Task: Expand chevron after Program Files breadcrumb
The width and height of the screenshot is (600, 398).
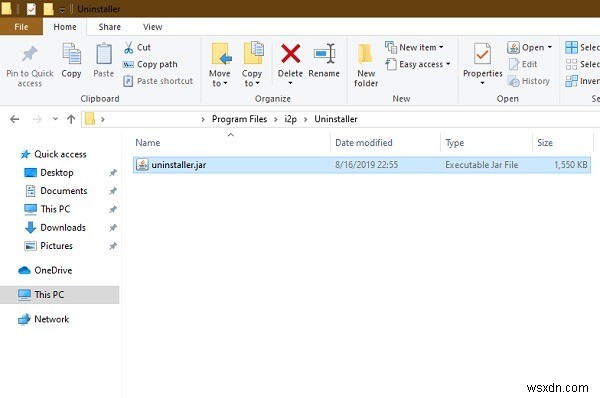Action: click(275, 119)
